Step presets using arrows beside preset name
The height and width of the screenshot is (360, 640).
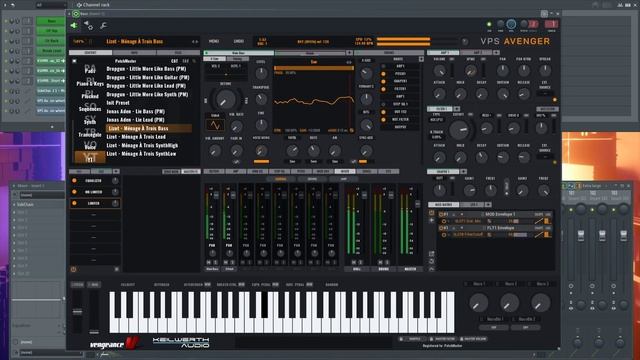tap(195, 41)
